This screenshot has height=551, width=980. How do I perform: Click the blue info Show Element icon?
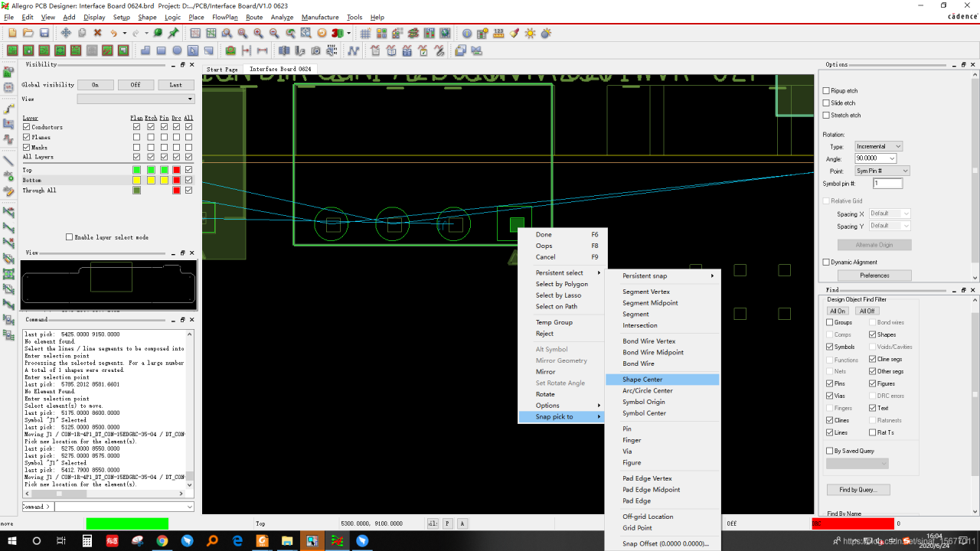pyautogui.click(x=467, y=33)
